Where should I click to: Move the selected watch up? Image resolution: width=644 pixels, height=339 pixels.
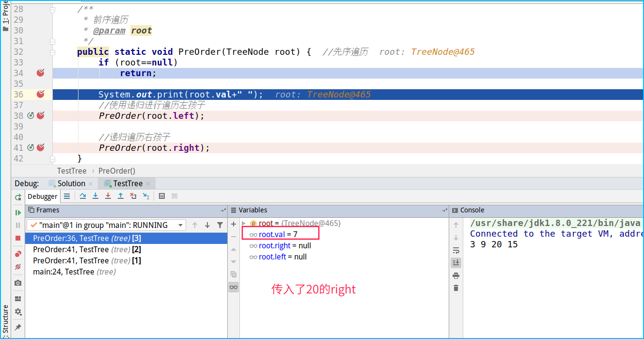tap(234, 249)
